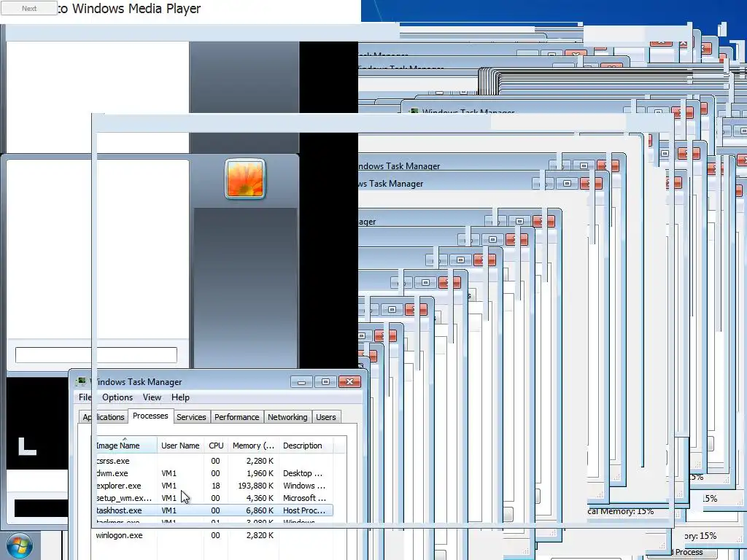Go to the Networking tab
The image size is (747, 560).
pyautogui.click(x=287, y=417)
